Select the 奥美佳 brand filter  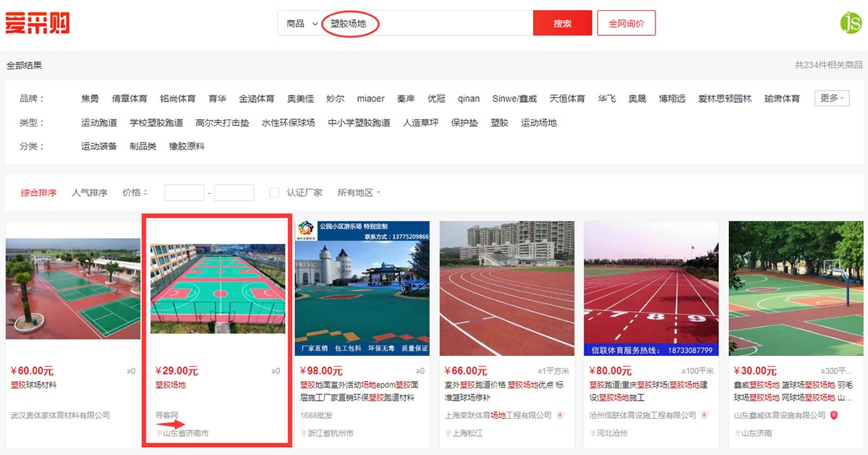click(x=300, y=98)
